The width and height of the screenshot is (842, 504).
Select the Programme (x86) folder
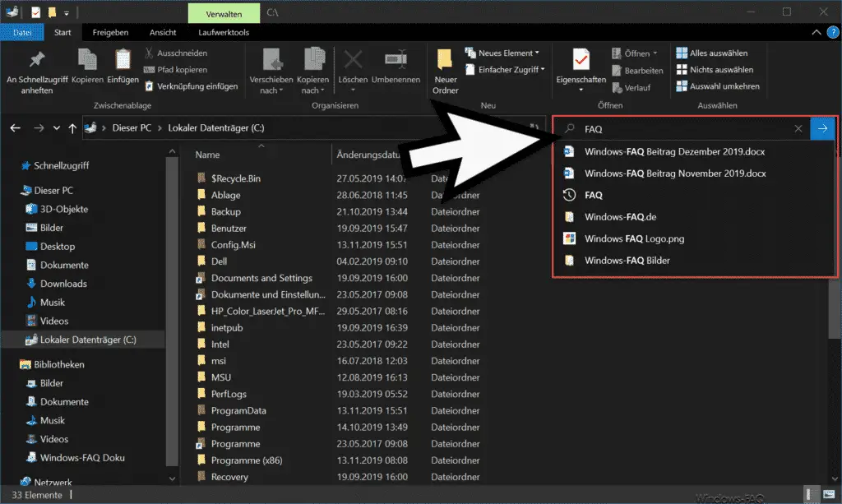(239, 460)
